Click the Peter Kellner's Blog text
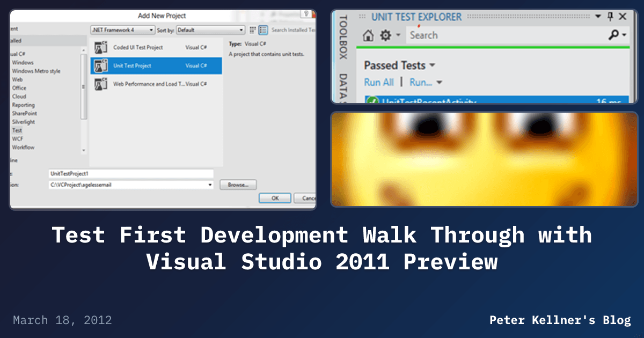The image size is (644, 338). pos(560,320)
